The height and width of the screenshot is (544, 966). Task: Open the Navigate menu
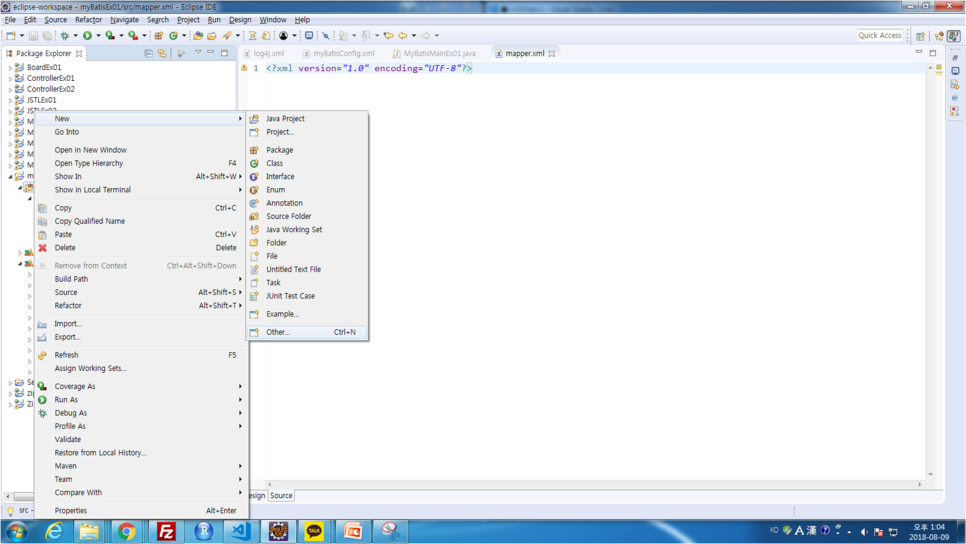pos(124,20)
